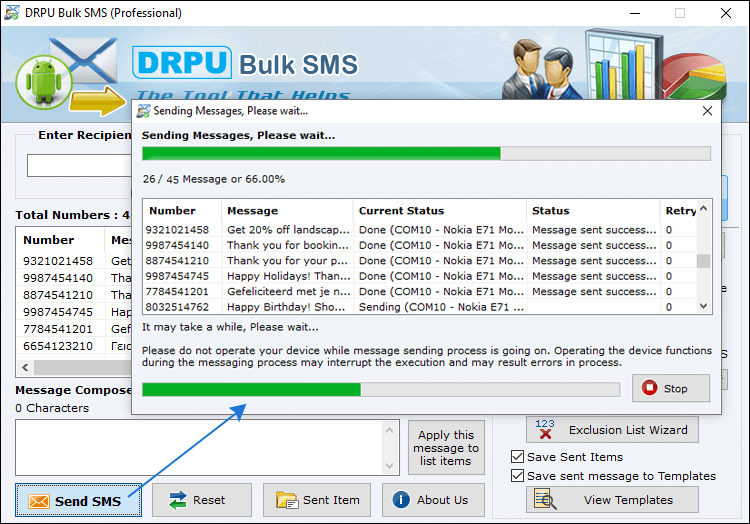This screenshot has height=524, width=750.
Task: Toggle Save Sent Items checkbox
Action: pyautogui.click(x=517, y=457)
